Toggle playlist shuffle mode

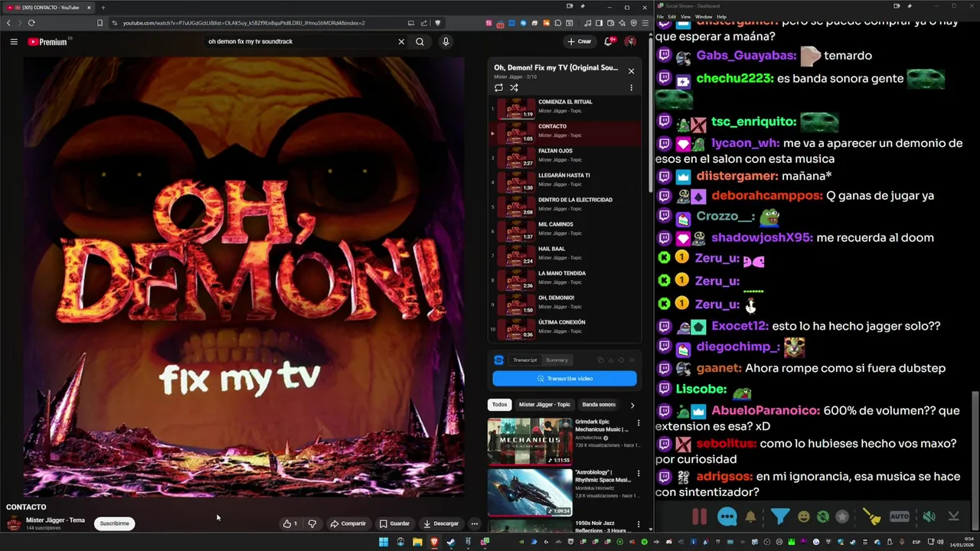(514, 87)
